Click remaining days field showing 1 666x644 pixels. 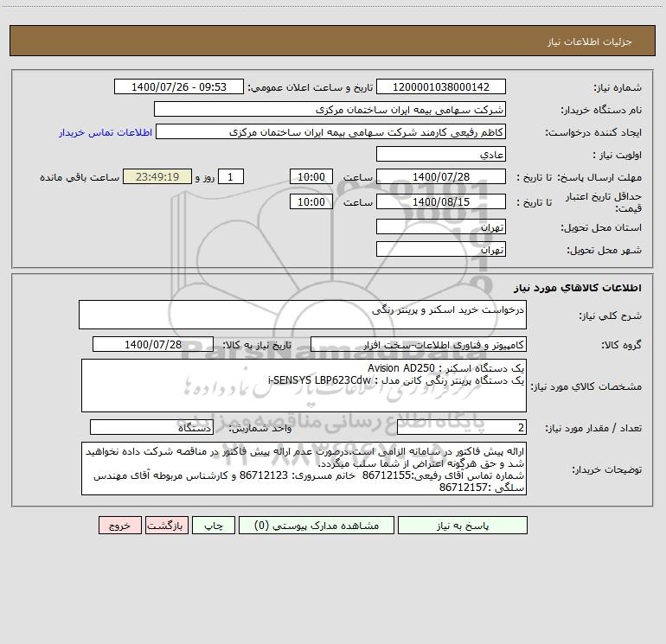click(x=231, y=176)
